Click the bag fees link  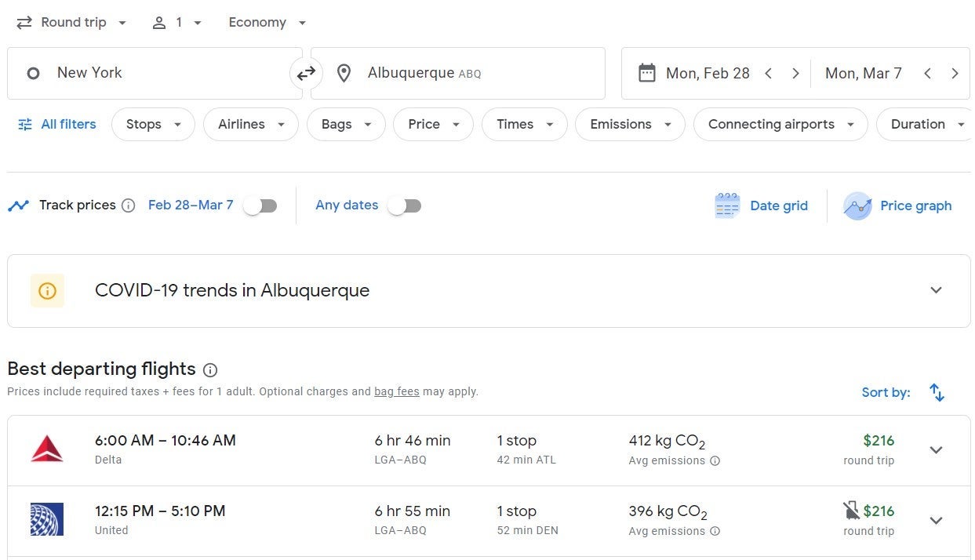(x=396, y=391)
